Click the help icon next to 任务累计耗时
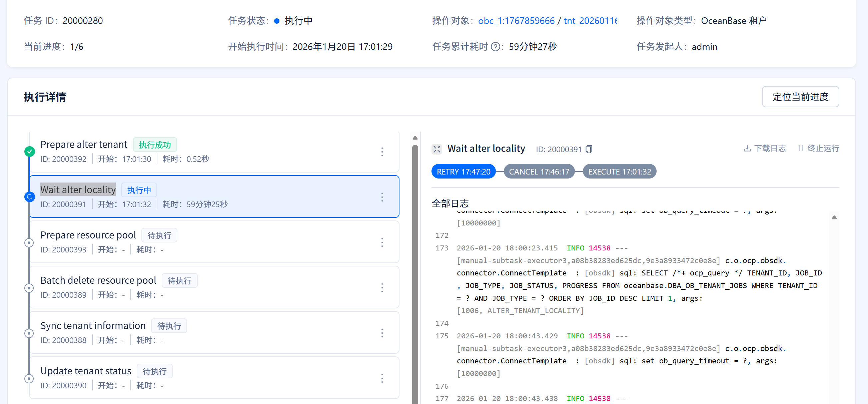 coord(495,46)
